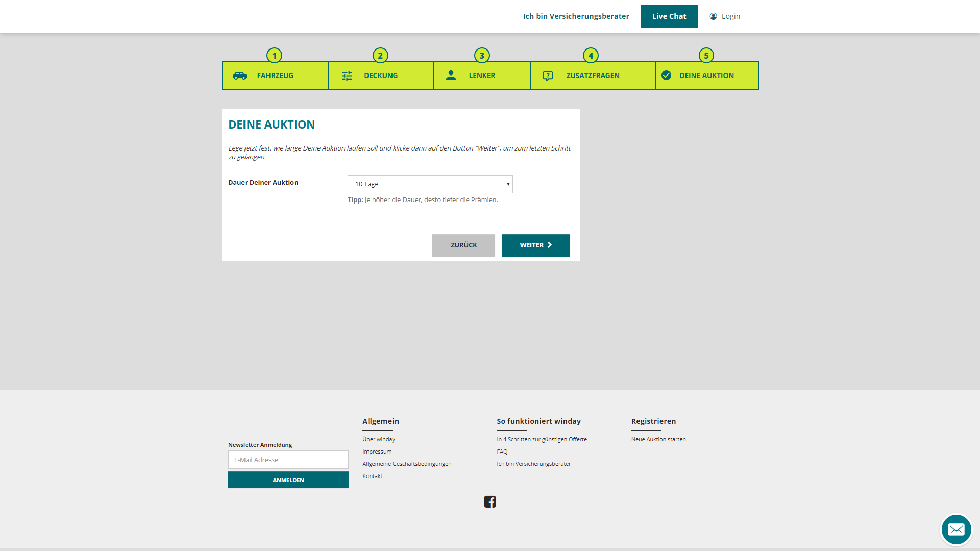The height and width of the screenshot is (551, 980).
Task: Click the sliders icon in Deckung step
Action: click(x=347, y=76)
